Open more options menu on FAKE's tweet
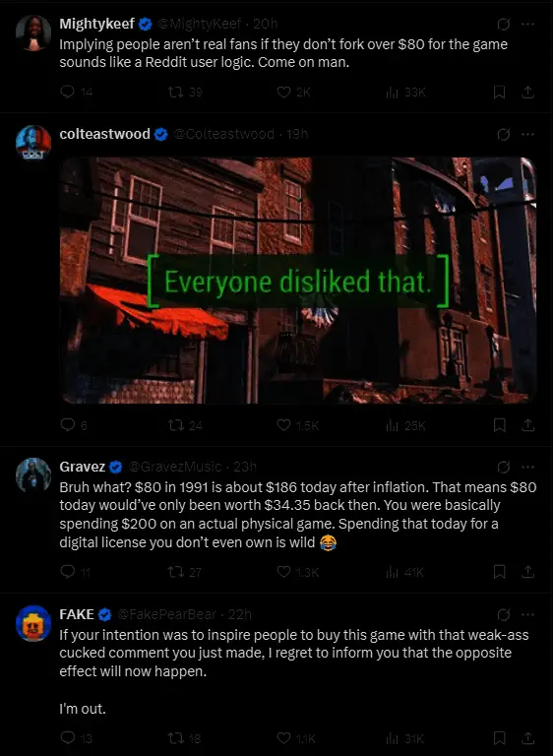 coord(528,614)
